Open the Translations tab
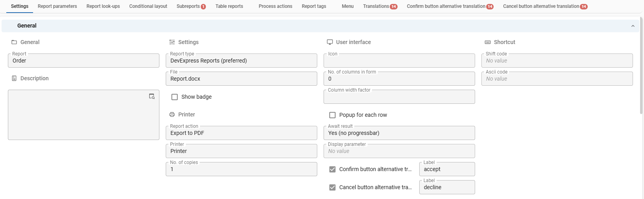644x199 pixels. (x=380, y=6)
